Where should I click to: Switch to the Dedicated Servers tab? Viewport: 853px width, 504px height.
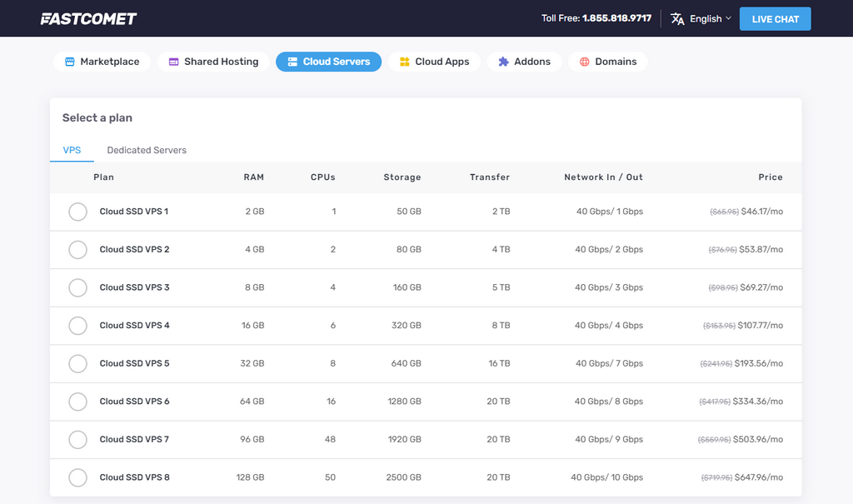click(147, 150)
